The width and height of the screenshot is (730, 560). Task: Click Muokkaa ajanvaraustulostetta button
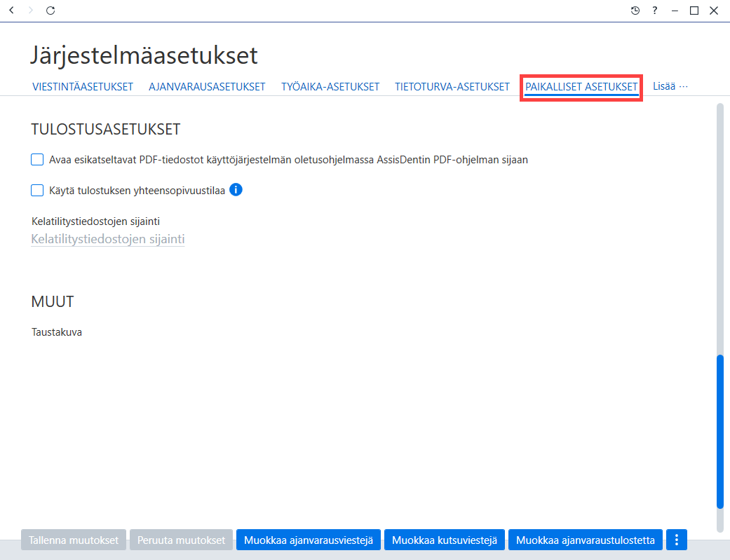click(586, 540)
